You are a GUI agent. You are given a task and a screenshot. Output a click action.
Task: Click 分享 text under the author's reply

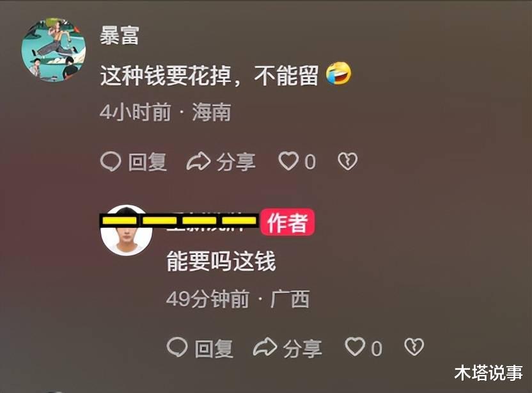coord(302,348)
